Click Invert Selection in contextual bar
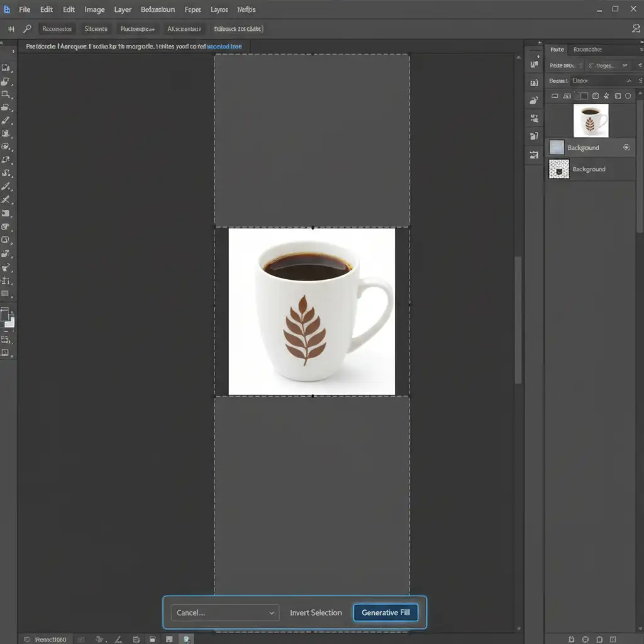Image resolution: width=644 pixels, height=644 pixels. click(316, 613)
